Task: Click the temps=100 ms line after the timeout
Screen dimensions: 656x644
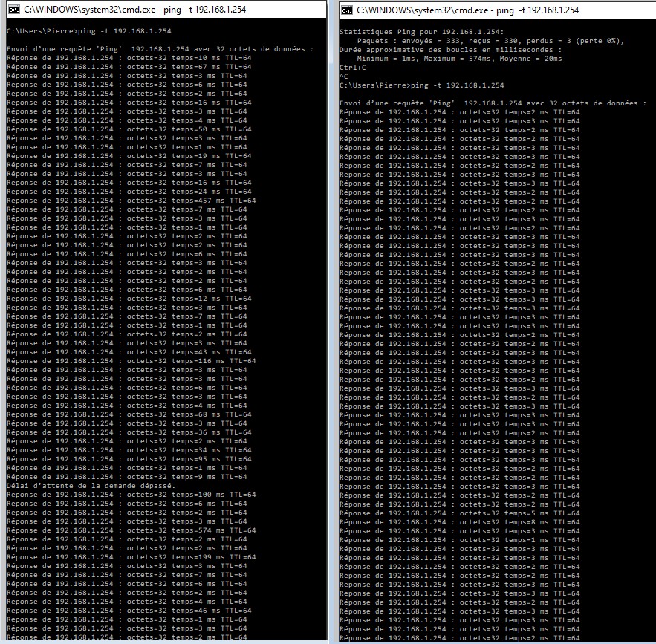Action: (x=131, y=495)
